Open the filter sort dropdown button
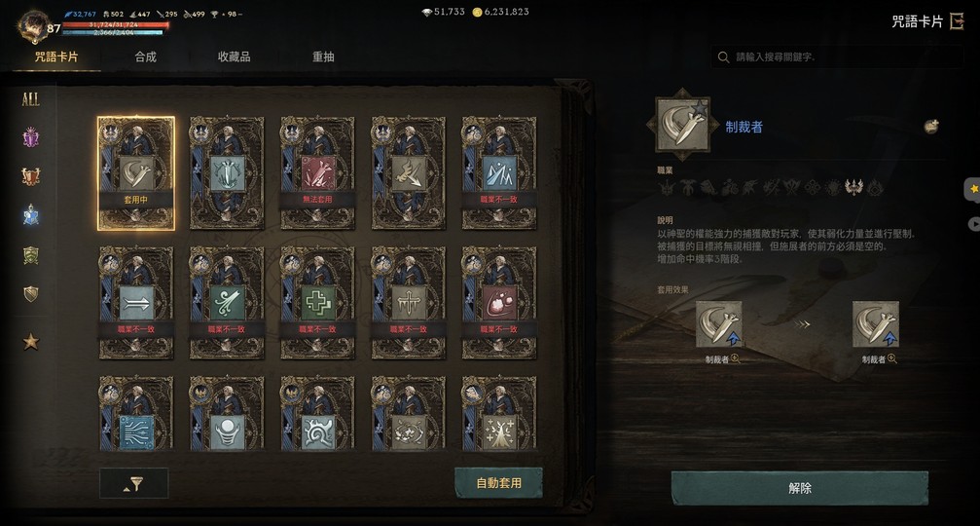980x526 pixels. click(133, 483)
